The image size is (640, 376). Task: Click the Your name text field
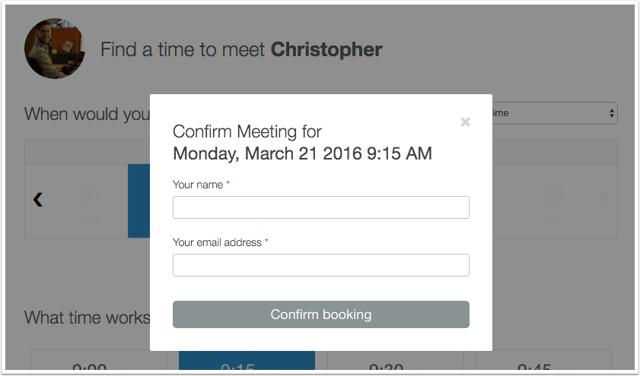321,207
